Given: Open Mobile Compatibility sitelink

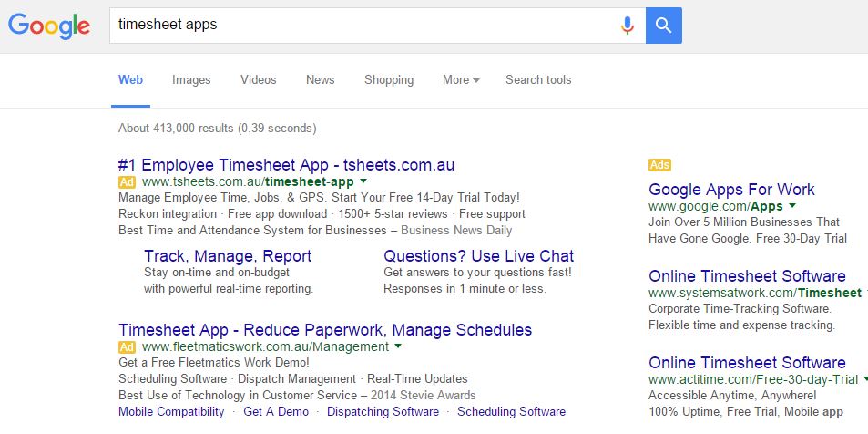Looking at the screenshot, I should 171,412.
